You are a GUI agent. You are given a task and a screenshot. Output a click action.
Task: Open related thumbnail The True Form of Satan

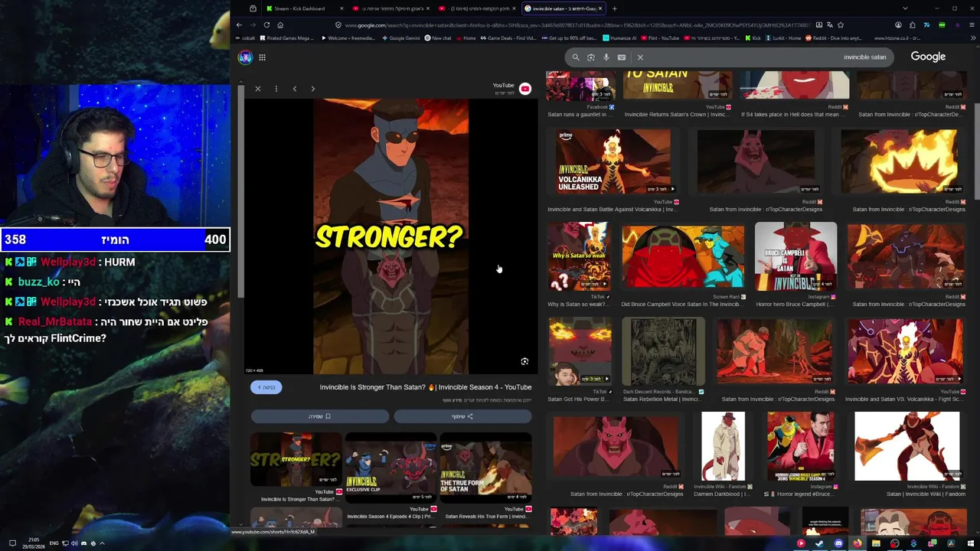(485, 466)
